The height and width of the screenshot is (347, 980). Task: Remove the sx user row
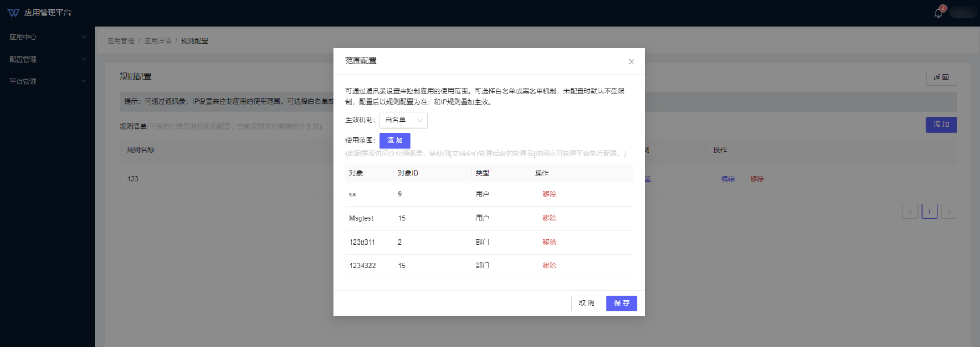coord(549,194)
